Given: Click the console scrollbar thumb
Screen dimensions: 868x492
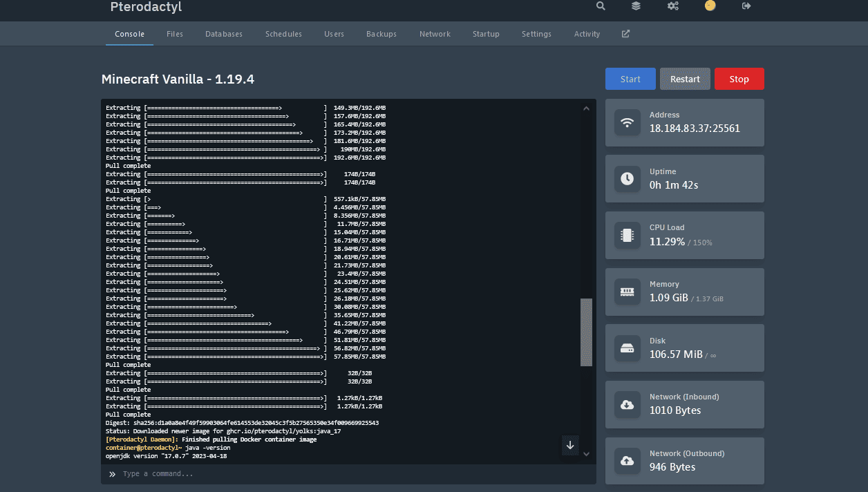Looking at the screenshot, I should [586, 332].
